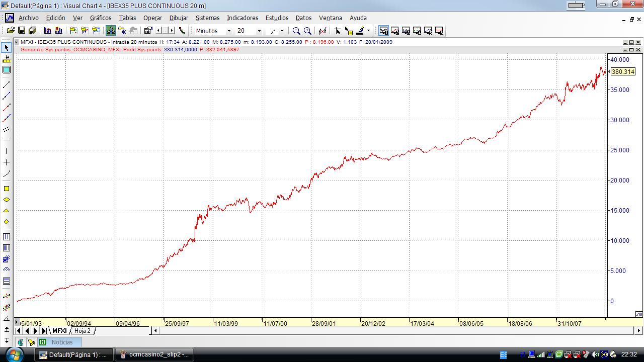This screenshot has width=644, height=362.
Task: Click the x10 scale button
Action: (639, 314)
